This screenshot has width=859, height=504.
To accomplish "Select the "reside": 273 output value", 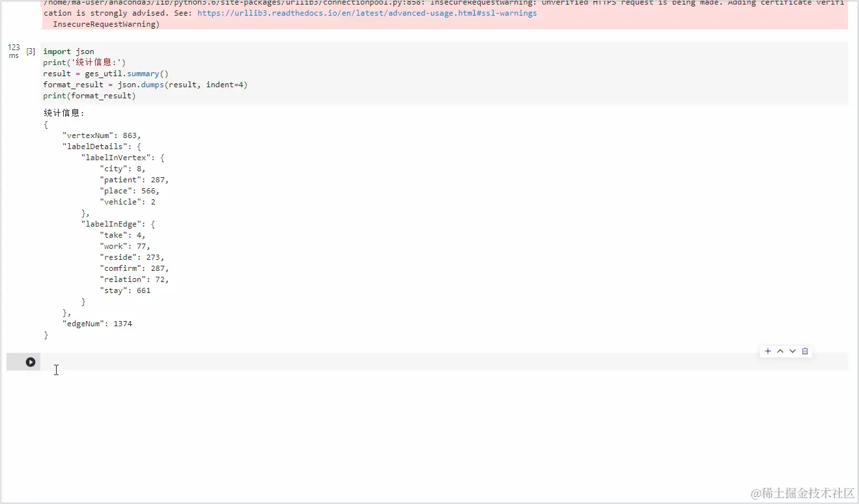I will click(132, 257).
